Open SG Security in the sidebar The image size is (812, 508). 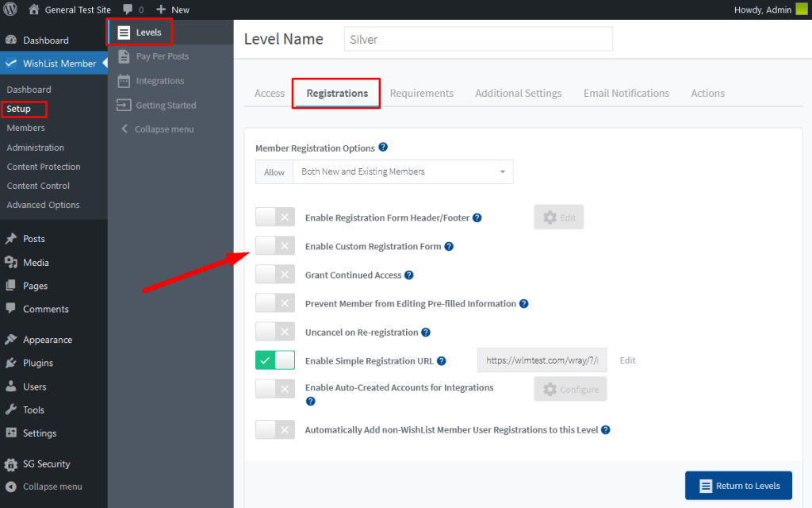click(46, 464)
